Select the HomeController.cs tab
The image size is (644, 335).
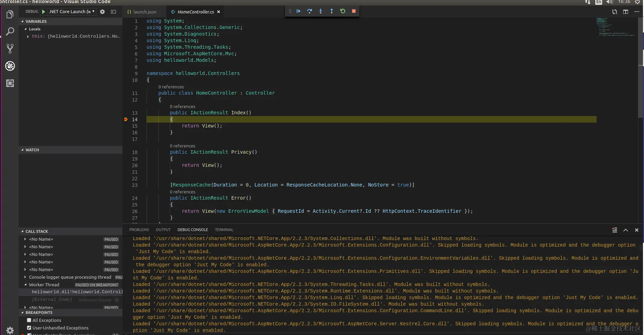pyautogui.click(x=195, y=12)
